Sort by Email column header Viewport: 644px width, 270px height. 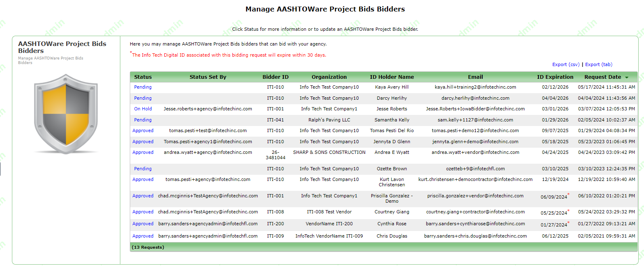pos(475,77)
